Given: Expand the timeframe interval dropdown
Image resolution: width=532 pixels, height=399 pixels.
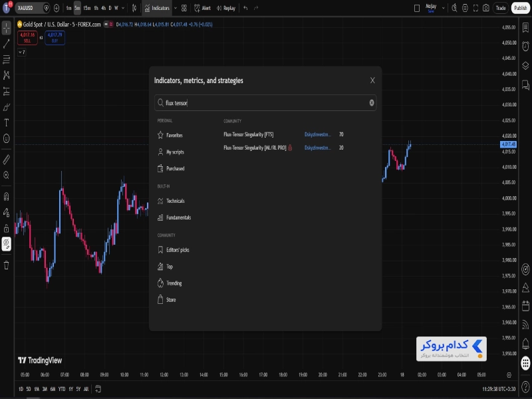Looking at the screenshot, I should [123, 8].
